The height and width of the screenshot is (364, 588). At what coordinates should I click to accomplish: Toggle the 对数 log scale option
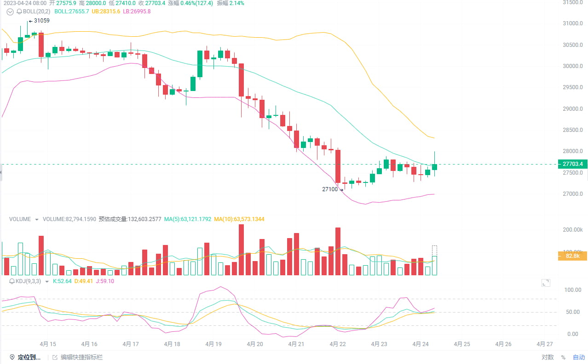click(x=547, y=357)
